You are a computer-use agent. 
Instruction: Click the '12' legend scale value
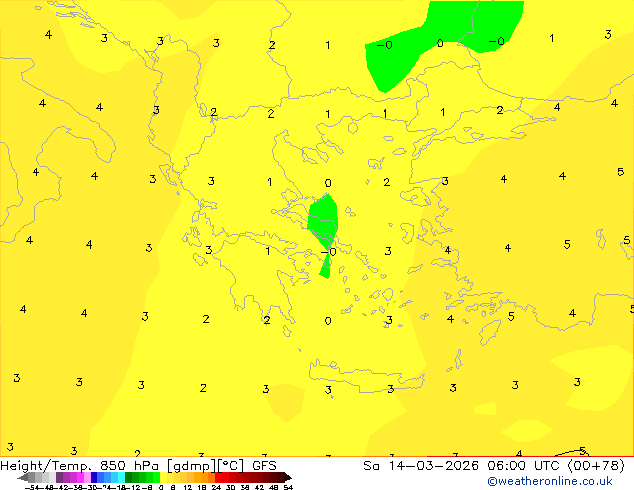188,488
